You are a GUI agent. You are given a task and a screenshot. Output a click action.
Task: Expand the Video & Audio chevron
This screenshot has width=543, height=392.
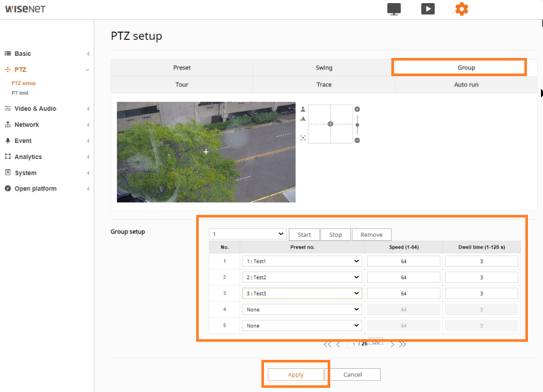pyautogui.click(x=89, y=109)
